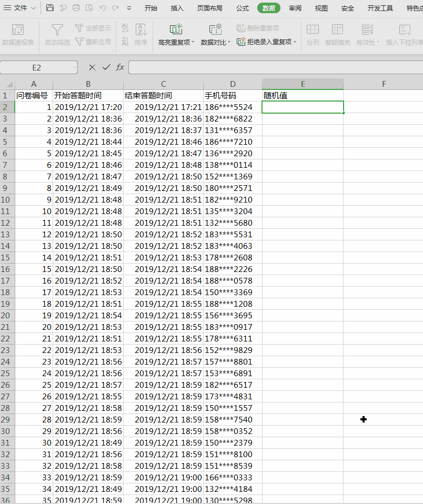The image size is (423, 504).
Task: Click the phone cell 166****0333
Action: 233,477
